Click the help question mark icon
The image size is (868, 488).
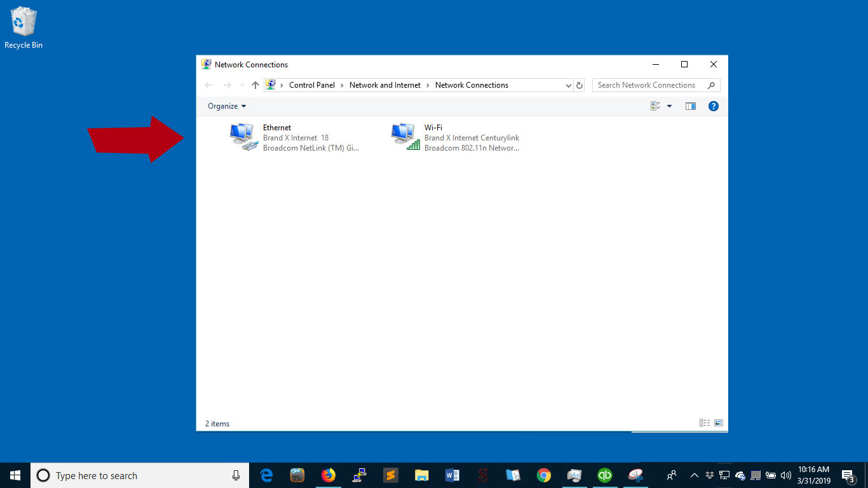(x=713, y=106)
